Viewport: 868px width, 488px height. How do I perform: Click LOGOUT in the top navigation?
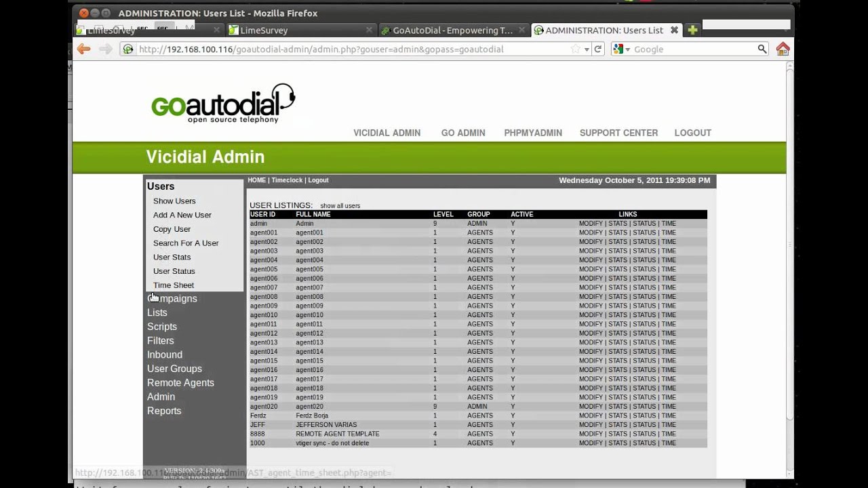tap(692, 133)
